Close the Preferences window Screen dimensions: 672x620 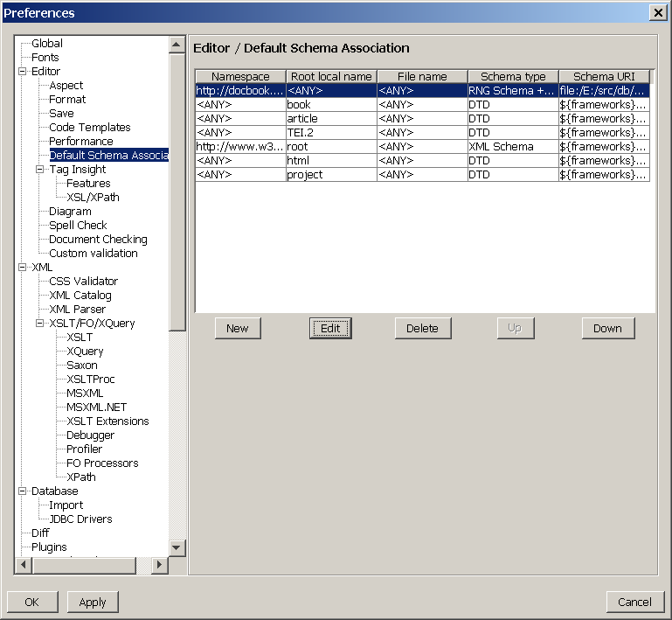pos(657,12)
